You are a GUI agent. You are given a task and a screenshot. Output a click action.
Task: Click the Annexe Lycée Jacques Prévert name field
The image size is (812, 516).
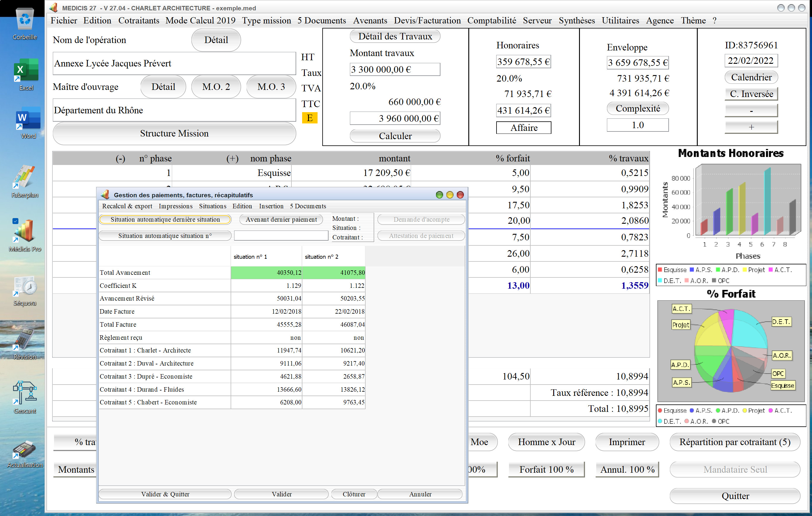pyautogui.click(x=174, y=63)
